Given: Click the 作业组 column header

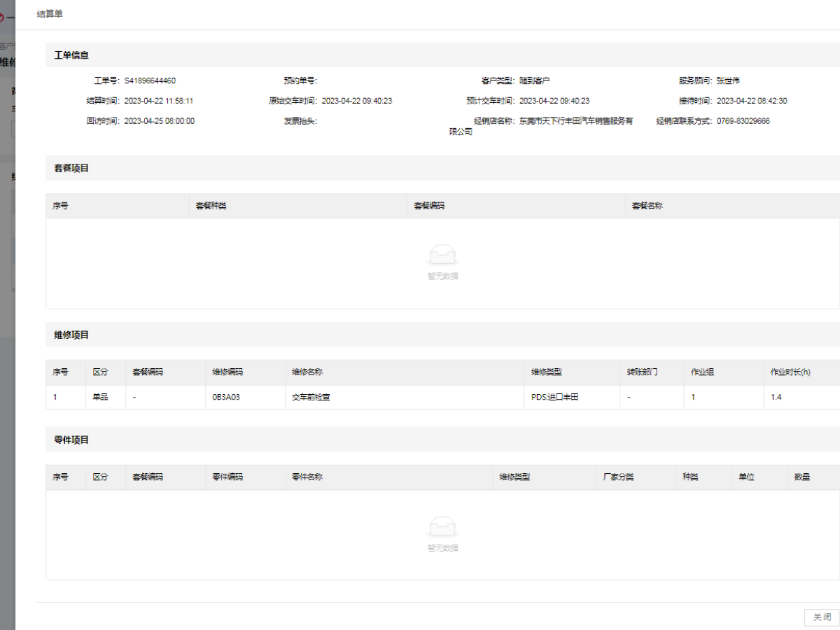Looking at the screenshot, I should (702, 372).
